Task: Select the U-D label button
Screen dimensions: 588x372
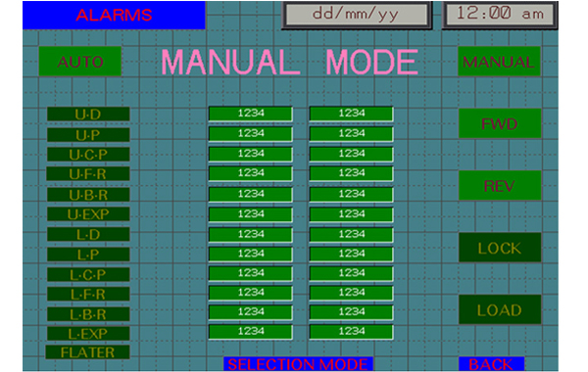Action: 88,115
